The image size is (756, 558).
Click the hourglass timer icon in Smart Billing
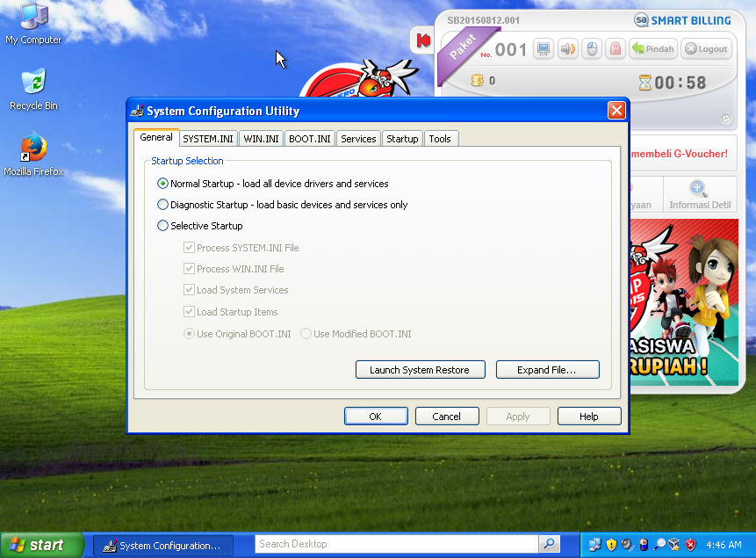(x=644, y=83)
